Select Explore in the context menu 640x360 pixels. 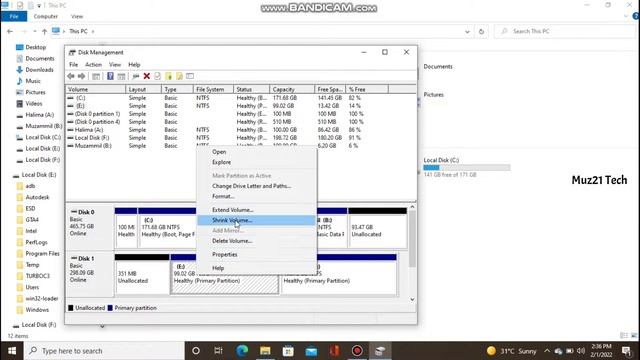(256, 162)
